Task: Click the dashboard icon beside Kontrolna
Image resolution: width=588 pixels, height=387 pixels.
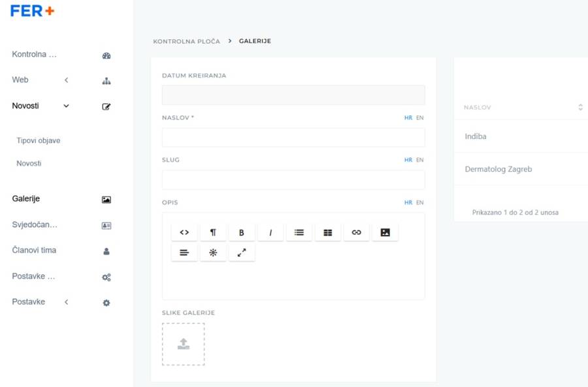Action: click(x=106, y=56)
